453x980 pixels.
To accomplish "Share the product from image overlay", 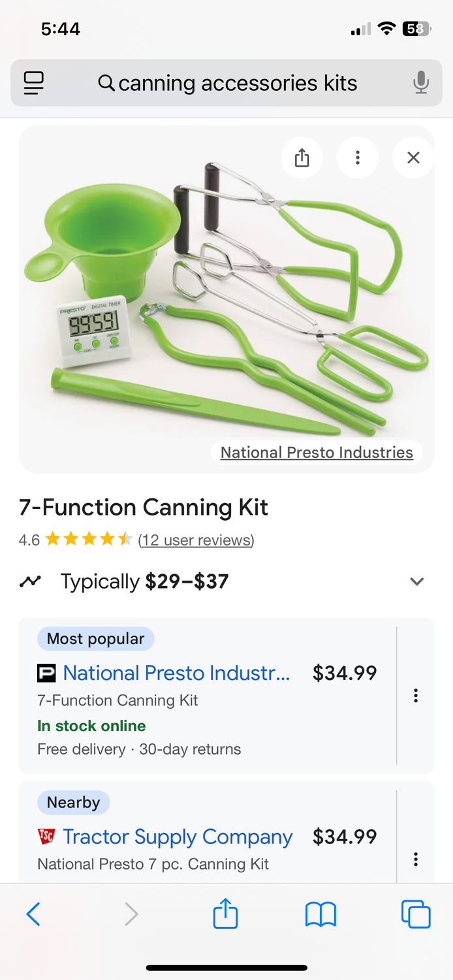I will [302, 157].
